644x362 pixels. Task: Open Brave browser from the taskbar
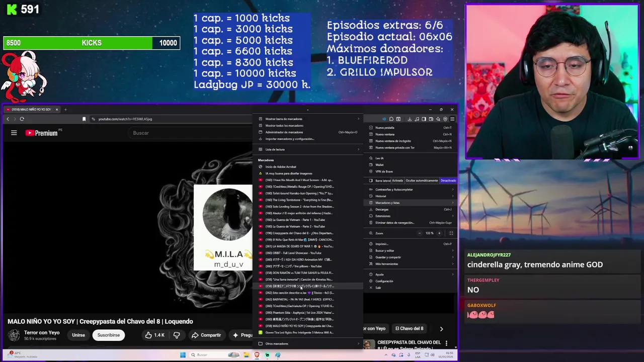click(x=257, y=355)
